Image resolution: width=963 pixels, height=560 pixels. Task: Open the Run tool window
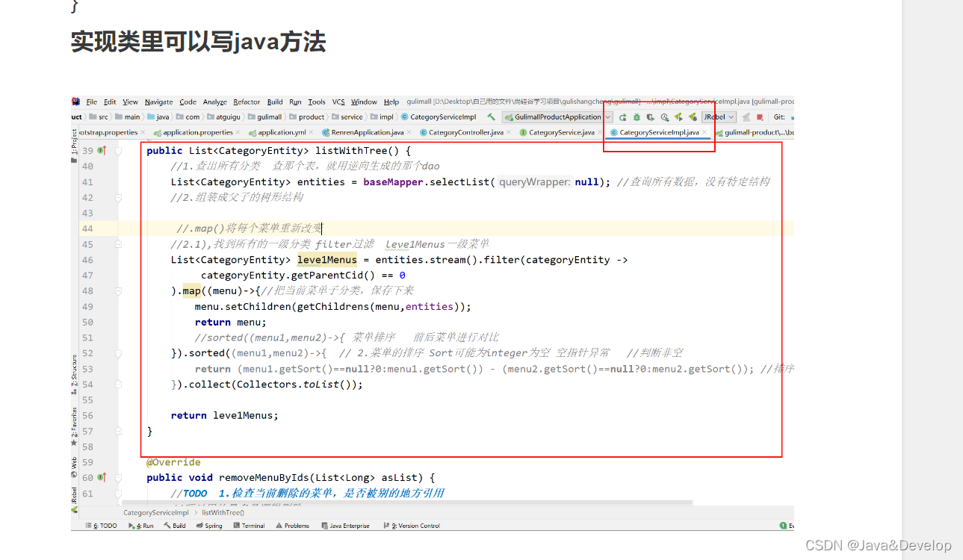[141, 526]
